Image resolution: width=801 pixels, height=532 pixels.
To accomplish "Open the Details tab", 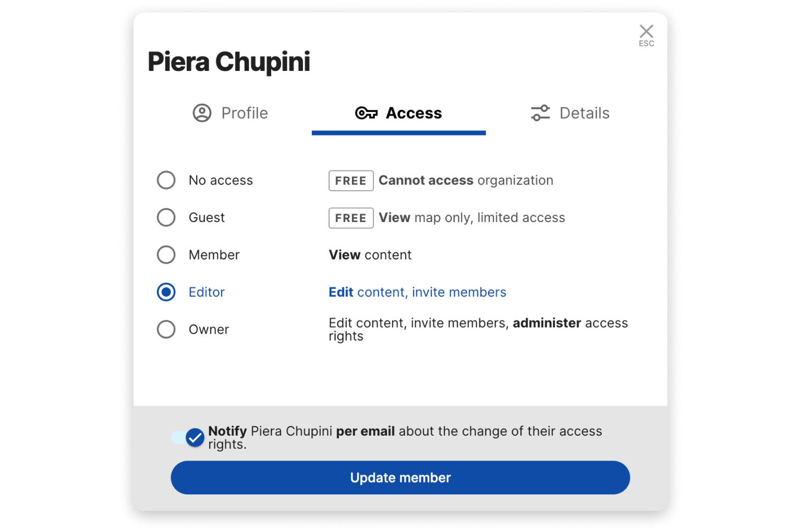I will click(x=584, y=113).
